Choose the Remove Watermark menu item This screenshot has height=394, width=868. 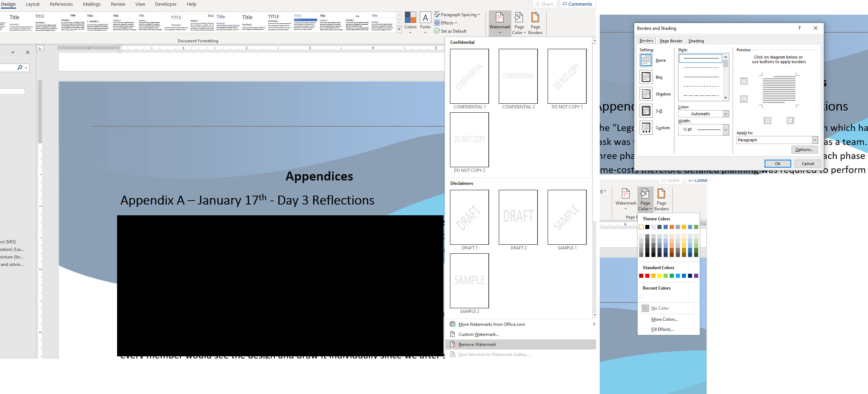477,344
